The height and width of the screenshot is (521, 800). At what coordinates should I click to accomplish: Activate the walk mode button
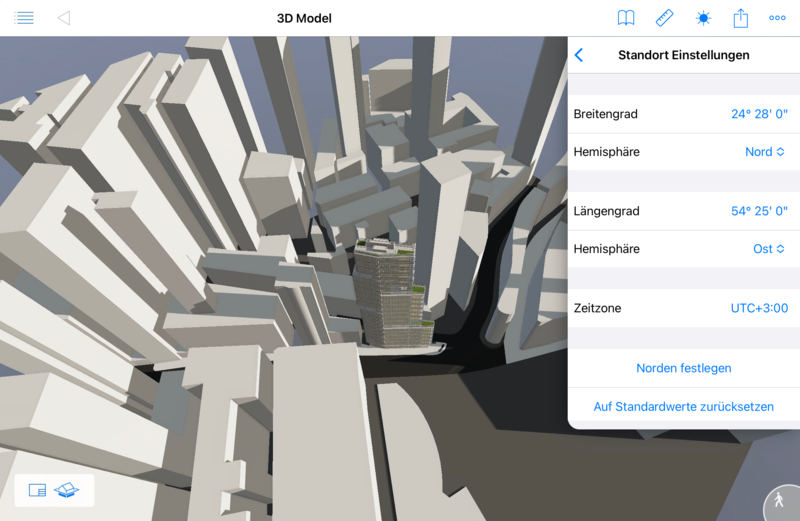(x=779, y=500)
